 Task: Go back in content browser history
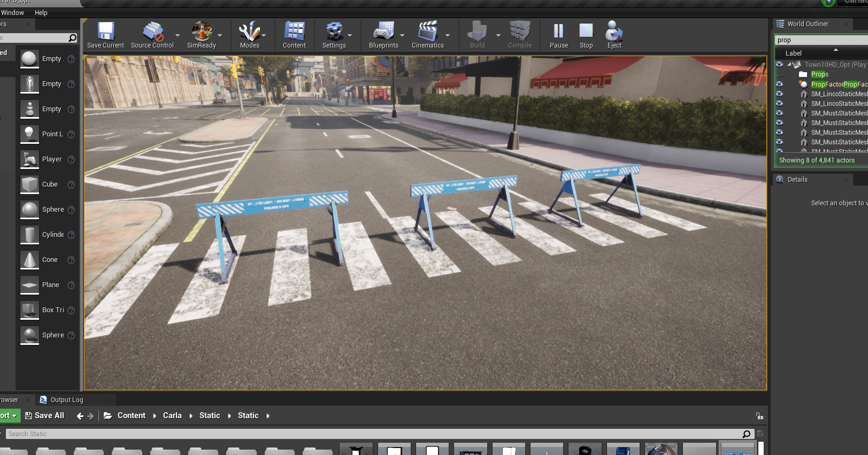[80, 416]
